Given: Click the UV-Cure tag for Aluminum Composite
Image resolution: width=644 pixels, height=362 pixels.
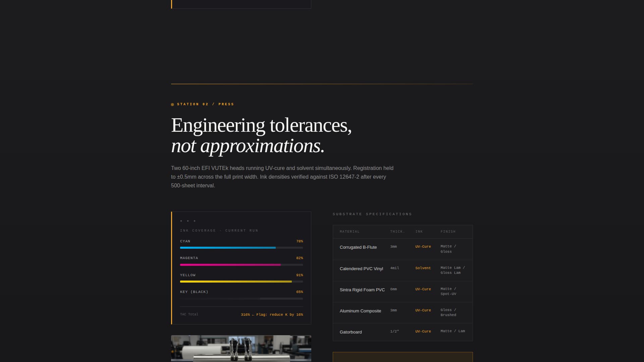Looking at the screenshot, I should (423, 310).
